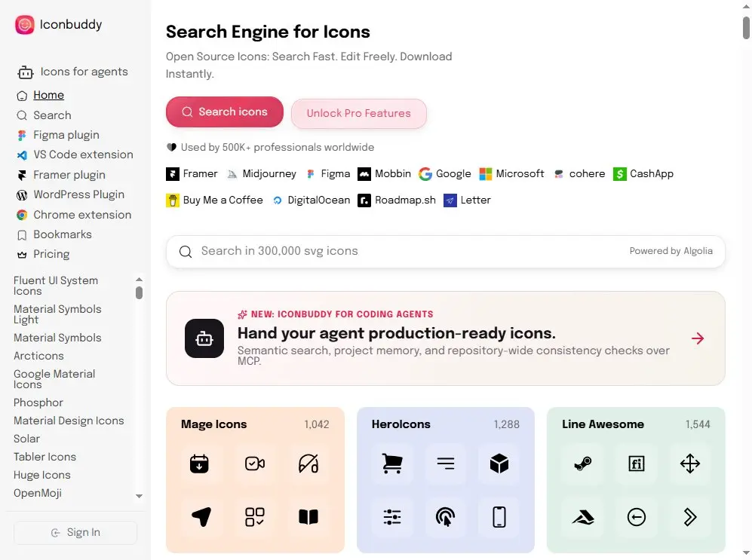752x560 pixels.
Task: Select the Fonticons fi icon in Line Awesome
Action: point(637,464)
